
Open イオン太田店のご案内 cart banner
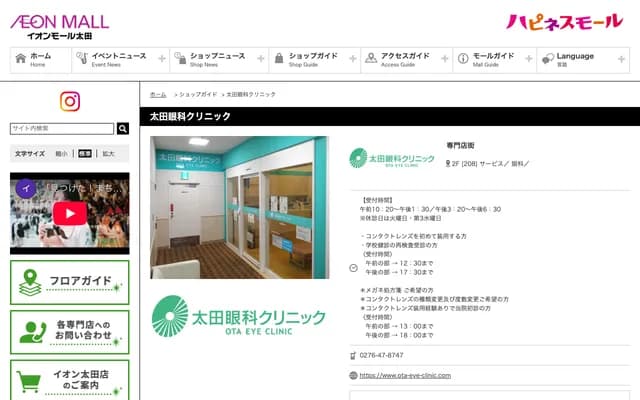pos(70,380)
